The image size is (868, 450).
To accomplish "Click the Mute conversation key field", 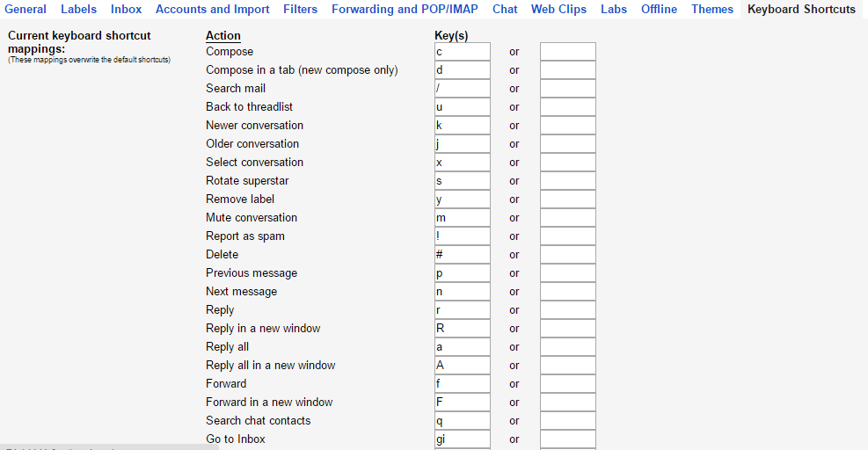I will click(462, 218).
